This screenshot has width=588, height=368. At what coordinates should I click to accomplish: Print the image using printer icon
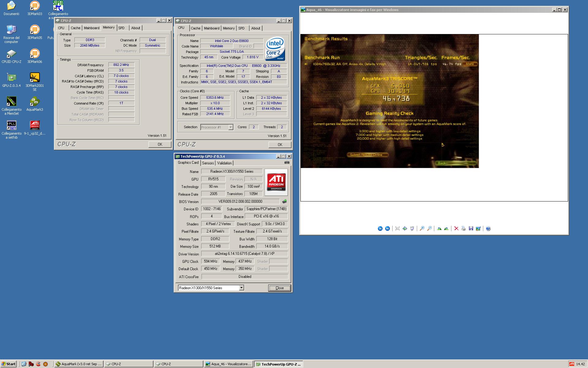coord(464,228)
